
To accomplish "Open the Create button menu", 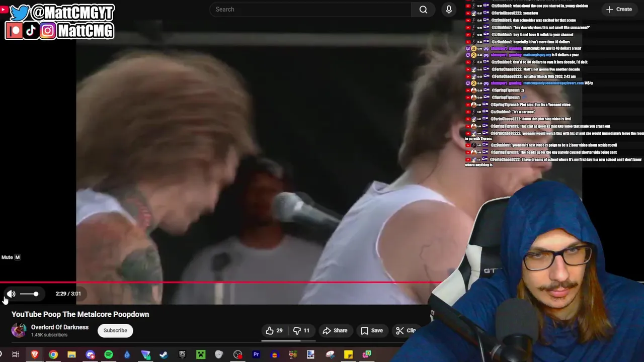I will (x=619, y=9).
